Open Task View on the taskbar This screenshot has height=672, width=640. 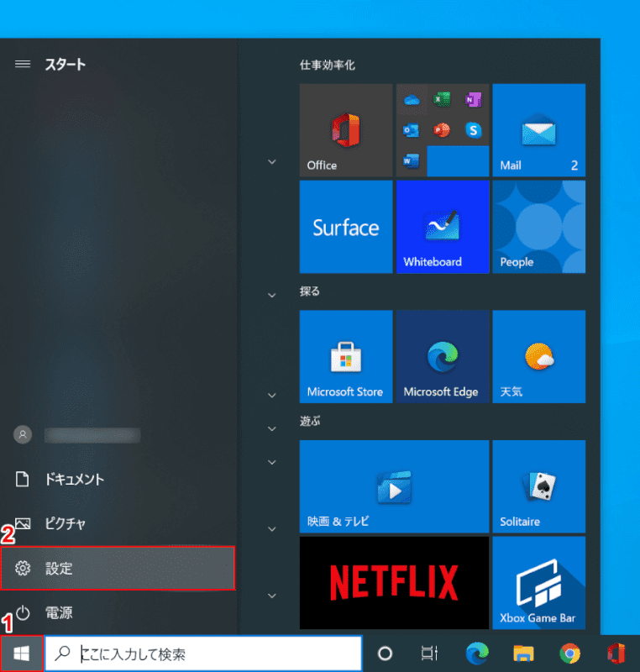coord(429,654)
